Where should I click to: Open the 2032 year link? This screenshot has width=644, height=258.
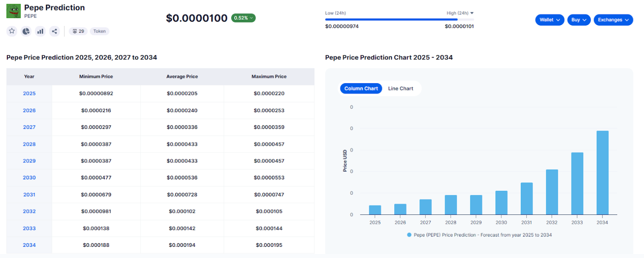click(29, 211)
